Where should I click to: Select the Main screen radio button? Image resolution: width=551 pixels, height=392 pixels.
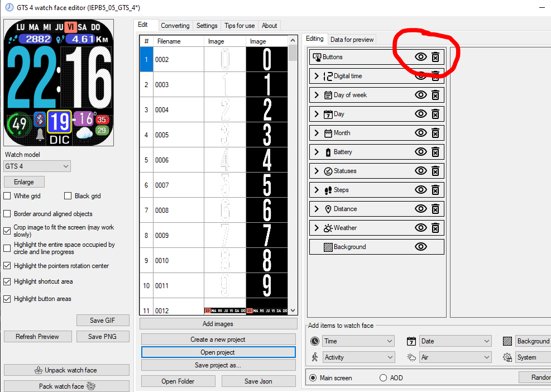(313, 378)
